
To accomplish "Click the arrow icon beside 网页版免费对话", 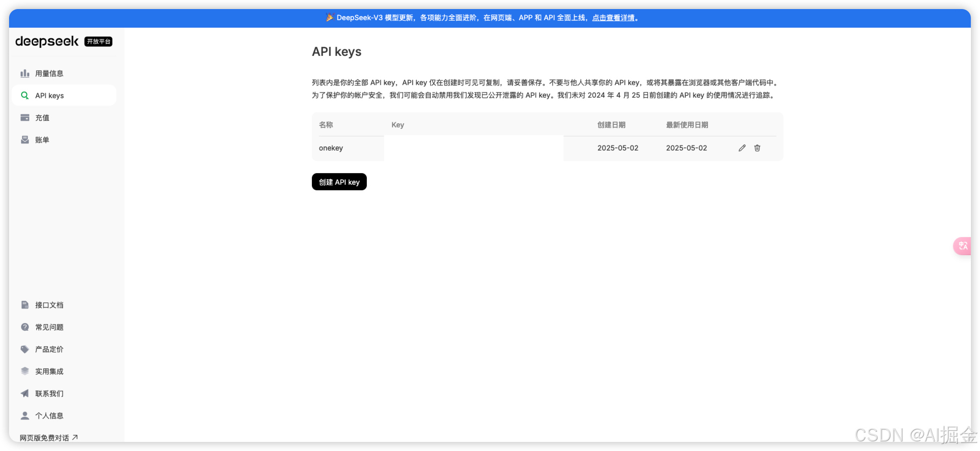I will click(75, 437).
